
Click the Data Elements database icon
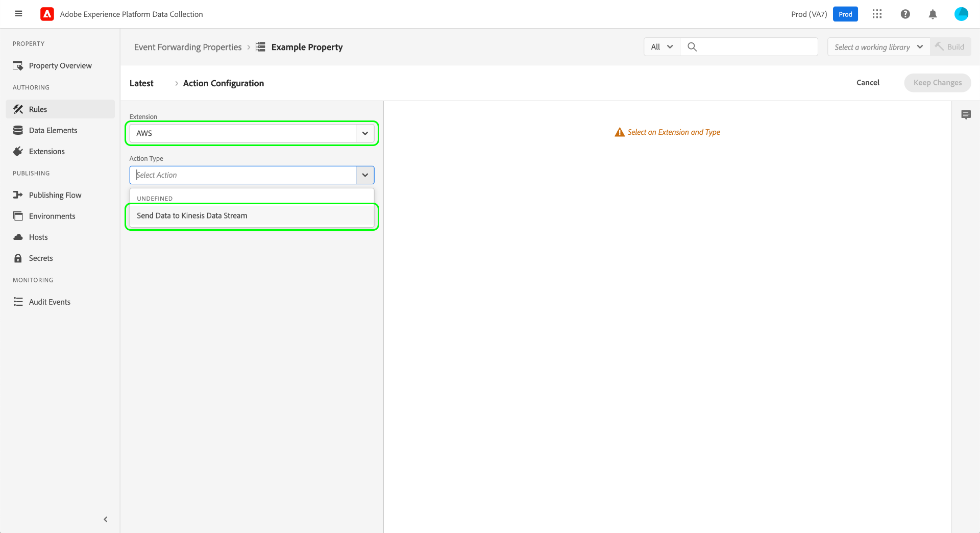(18, 130)
